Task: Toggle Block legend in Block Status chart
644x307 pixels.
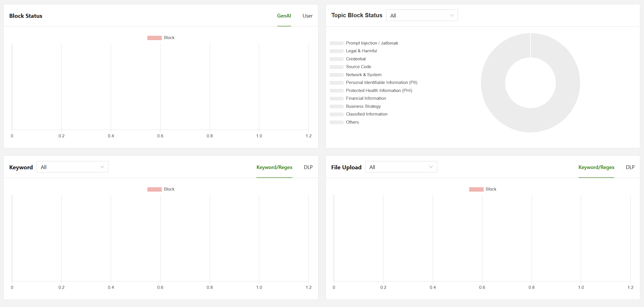Action: (161, 38)
